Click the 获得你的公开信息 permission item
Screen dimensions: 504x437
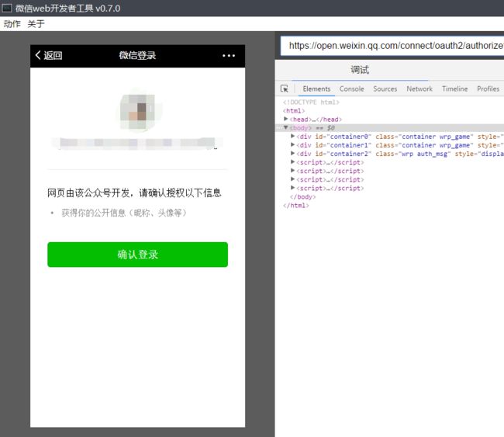click(124, 213)
